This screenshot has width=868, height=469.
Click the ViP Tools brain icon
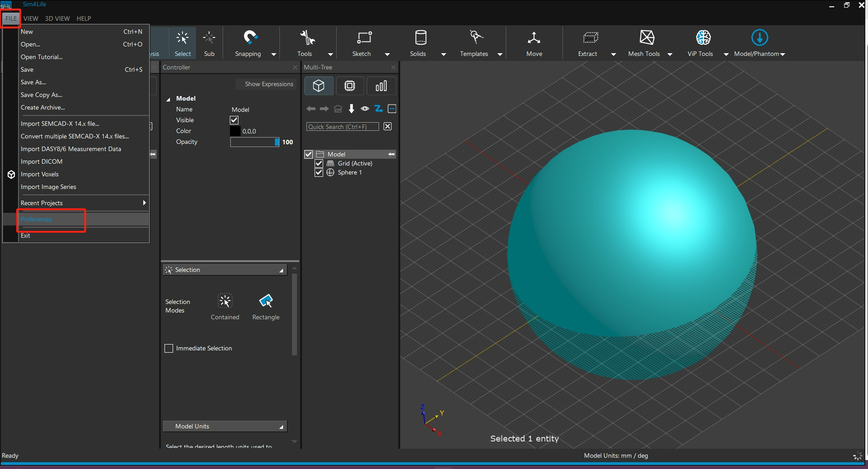(703, 38)
